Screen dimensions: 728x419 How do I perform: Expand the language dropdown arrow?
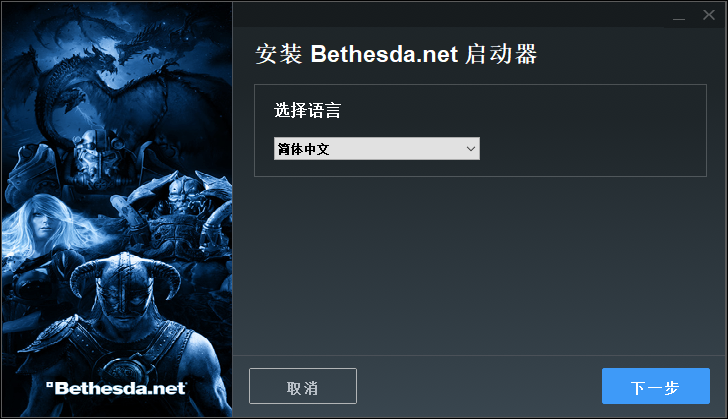(470, 149)
